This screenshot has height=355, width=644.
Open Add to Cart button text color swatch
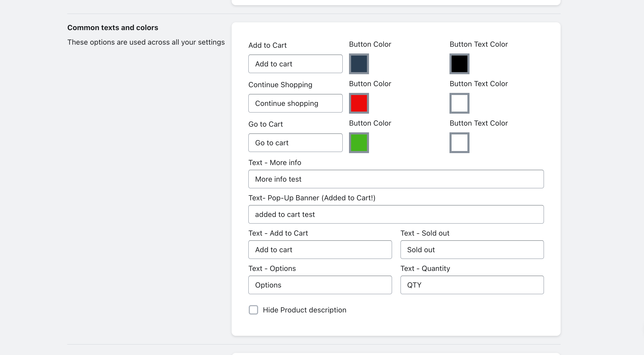click(459, 64)
